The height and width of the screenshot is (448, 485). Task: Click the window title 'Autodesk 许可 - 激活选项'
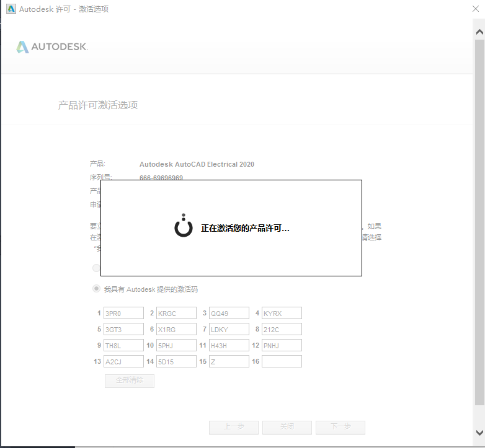click(x=64, y=9)
